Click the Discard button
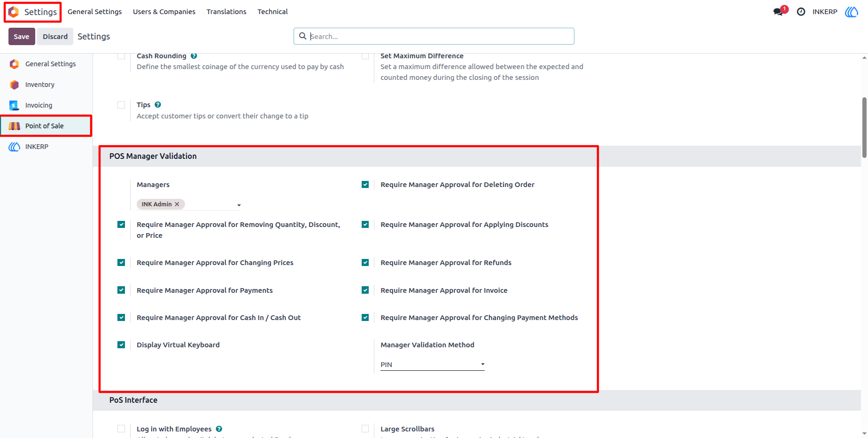This screenshot has height=438, width=868. click(x=55, y=37)
